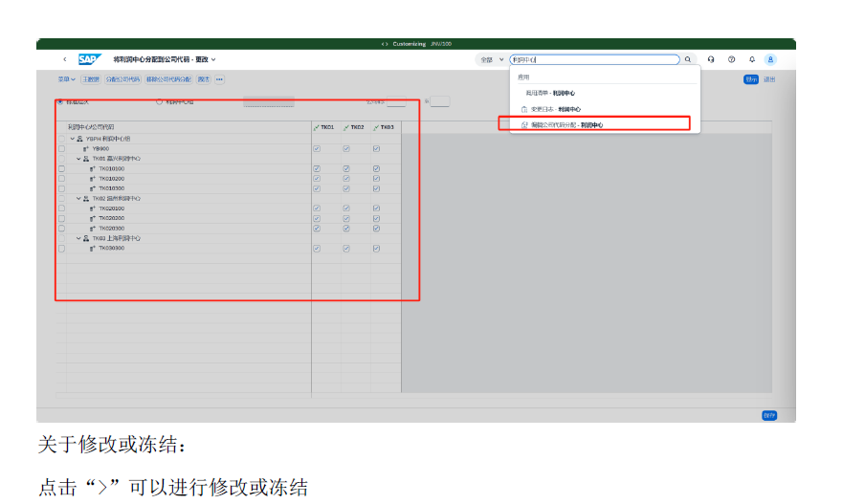Toggle TK03 checkbox for TK030300
The width and height of the screenshot is (865, 504).
[377, 249]
